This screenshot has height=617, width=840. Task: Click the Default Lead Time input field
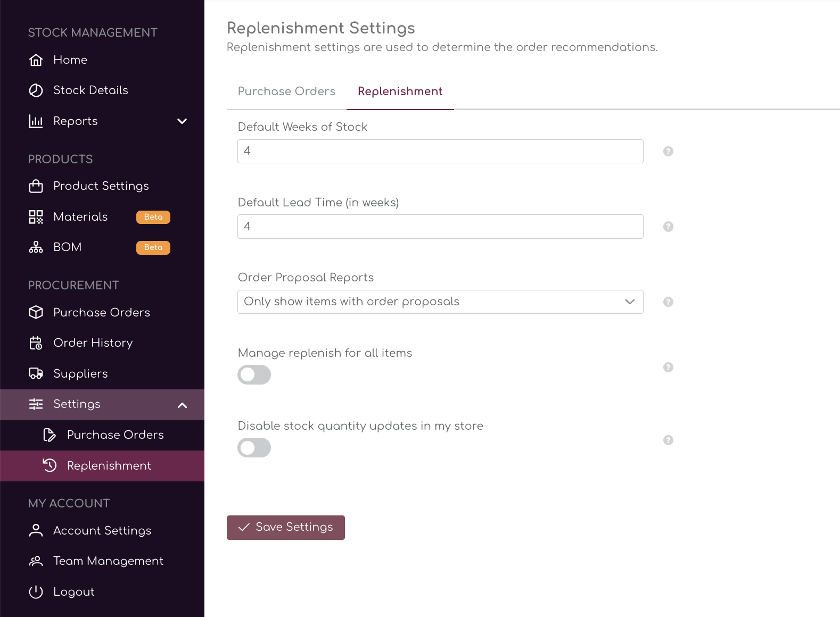[440, 227]
